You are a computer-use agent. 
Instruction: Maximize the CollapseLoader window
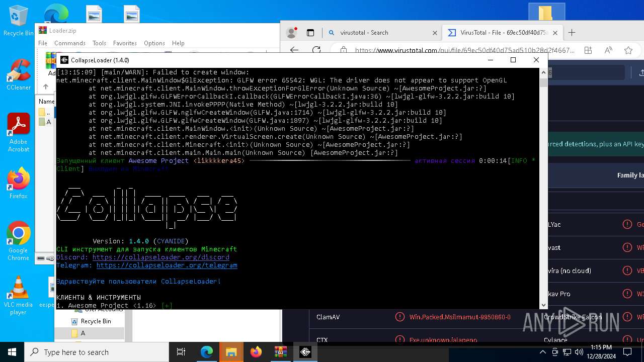tap(513, 60)
